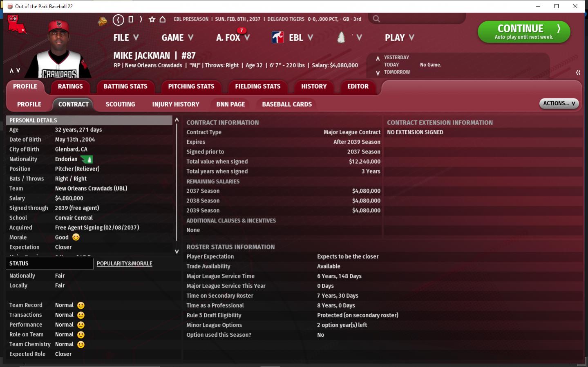
Task: Go to the home screen icon
Action: point(163,19)
